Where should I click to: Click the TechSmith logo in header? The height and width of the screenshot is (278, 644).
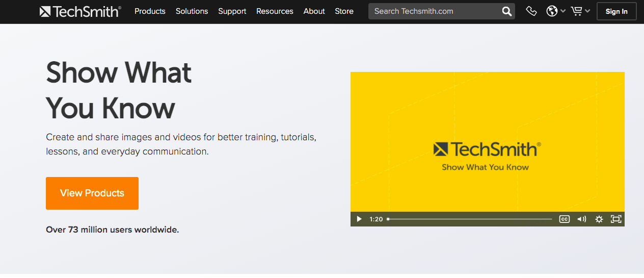tap(81, 11)
